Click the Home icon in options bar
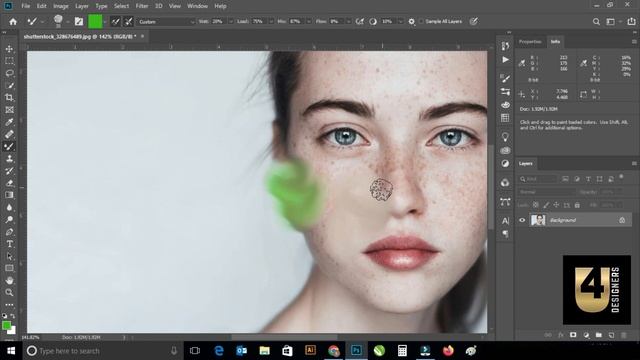This screenshot has height=360, width=640. coord(13,21)
